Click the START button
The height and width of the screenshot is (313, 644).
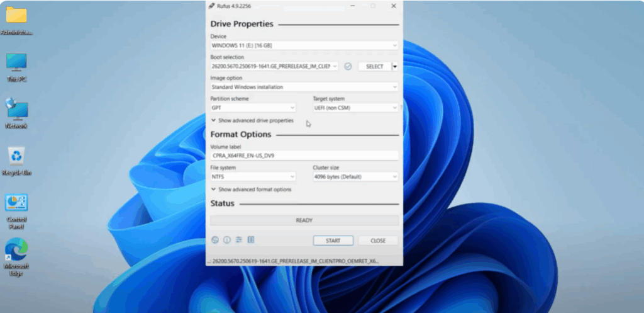[x=333, y=241]
